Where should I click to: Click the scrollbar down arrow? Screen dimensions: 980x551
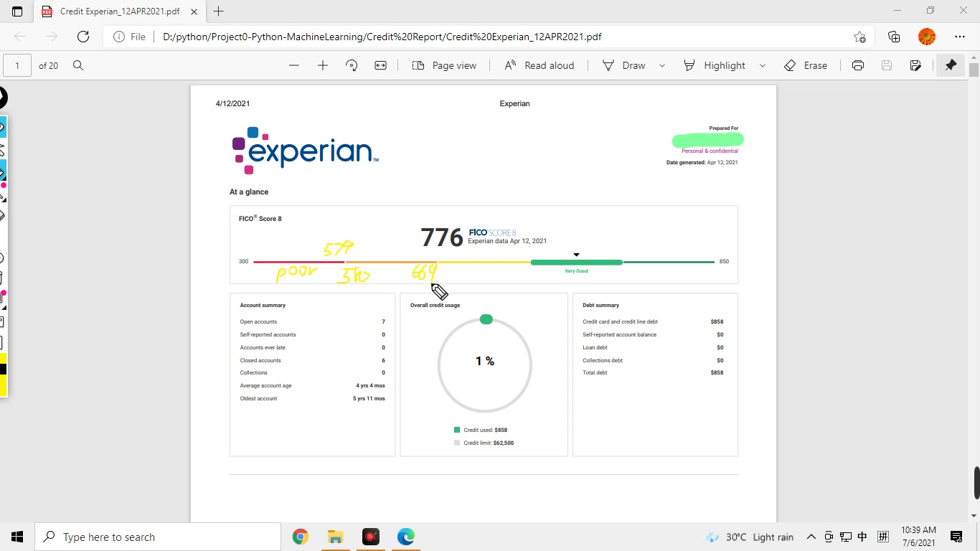(974, 514)
